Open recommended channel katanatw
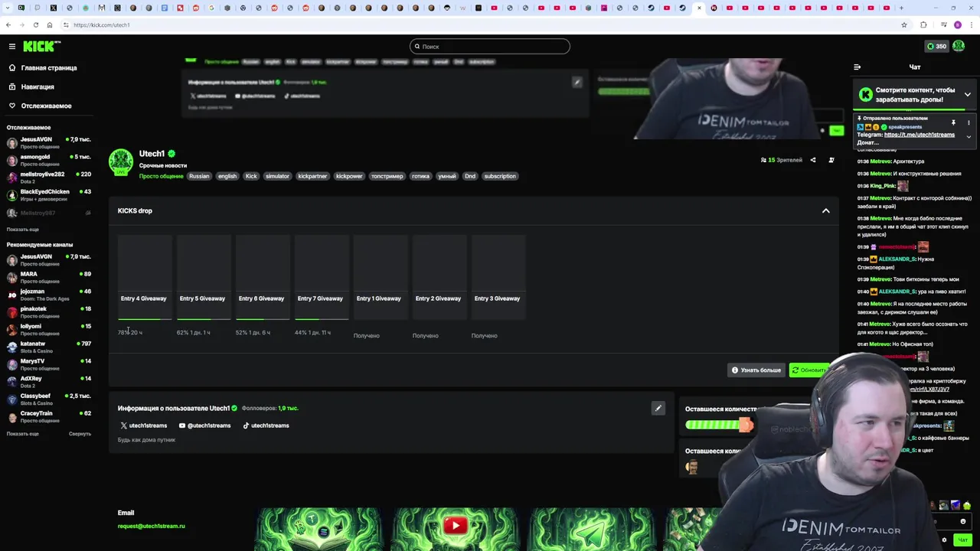The height and width of the screenshot is (551, 980). 49,347
